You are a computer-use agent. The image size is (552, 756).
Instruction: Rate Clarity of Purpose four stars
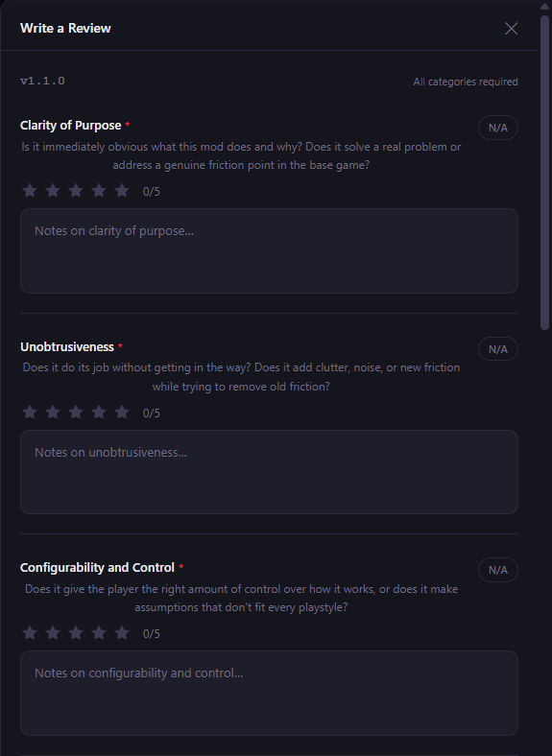(x=99, y=191)
